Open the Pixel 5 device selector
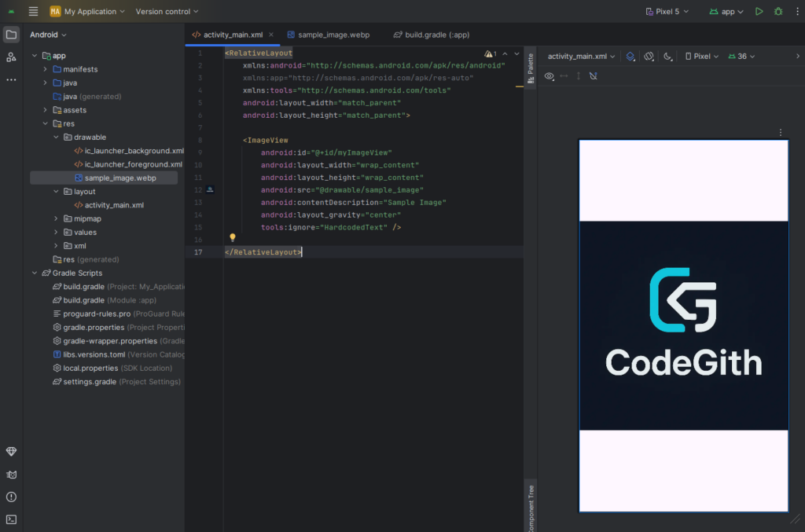The image size is (805, 532). click(x=667, y=11)
